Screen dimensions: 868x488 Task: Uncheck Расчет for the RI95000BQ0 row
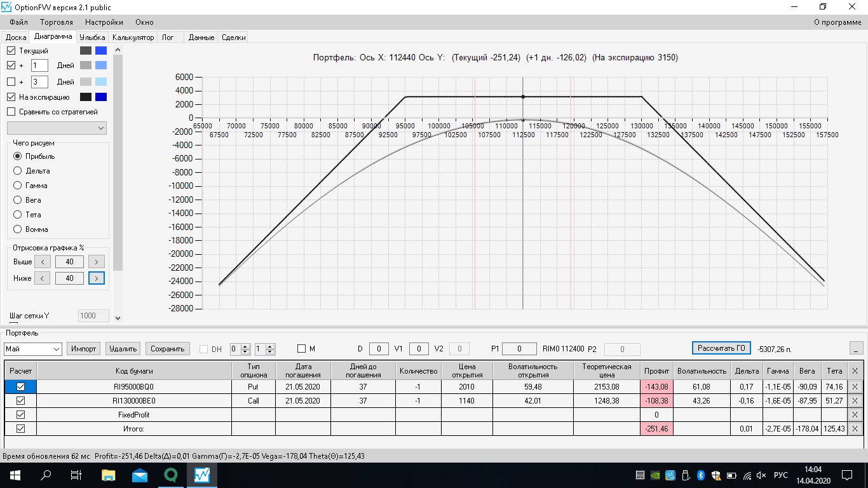(x=20, y=386)
